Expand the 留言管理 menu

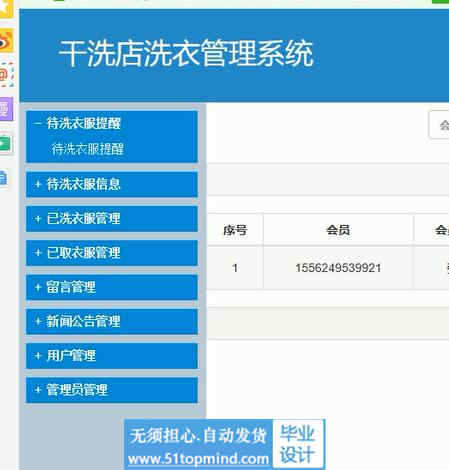pos(112,287)
